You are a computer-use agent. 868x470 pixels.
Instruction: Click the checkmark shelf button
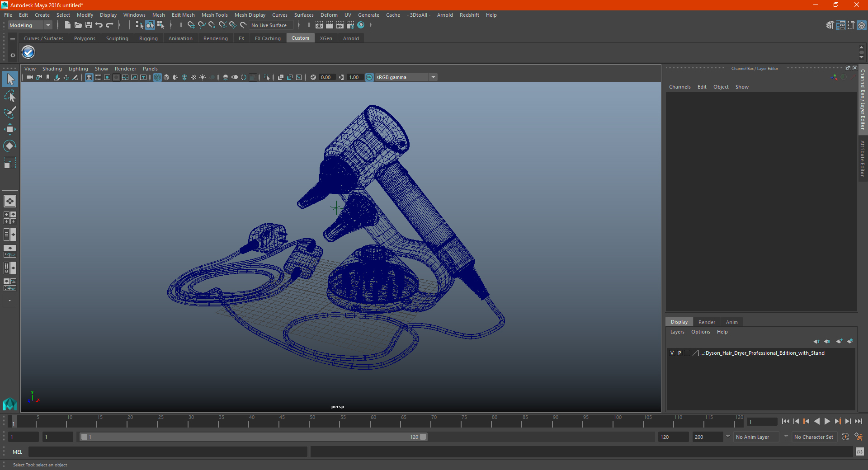(x=28, y=52)
